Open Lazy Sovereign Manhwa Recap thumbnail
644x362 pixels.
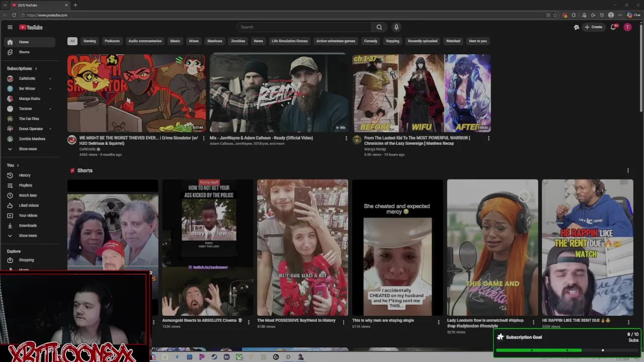pyautogui.click(x=422, y=93)
